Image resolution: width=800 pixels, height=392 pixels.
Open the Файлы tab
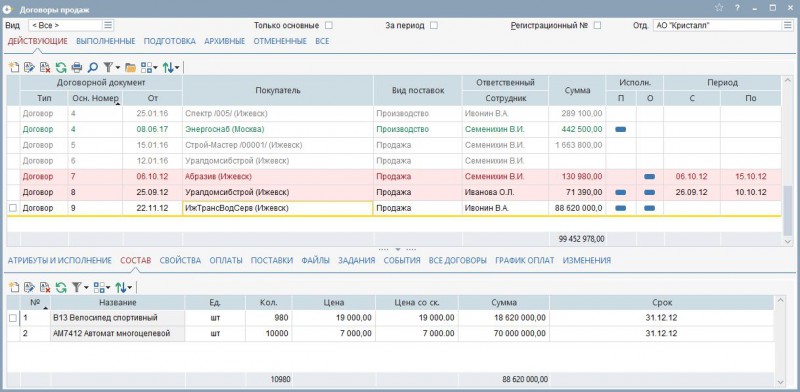tap(315, 260)
